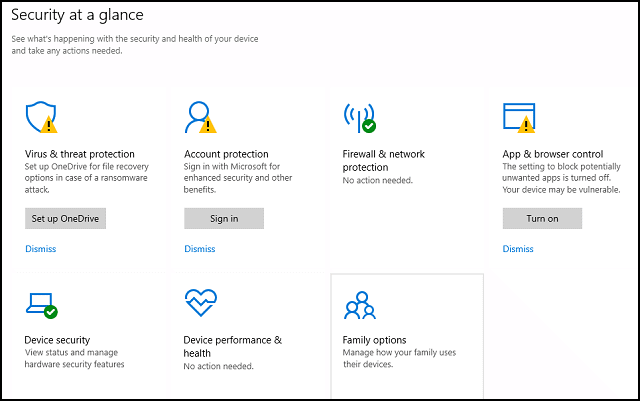Click the App & browser control window icon

tap(519, 118)
